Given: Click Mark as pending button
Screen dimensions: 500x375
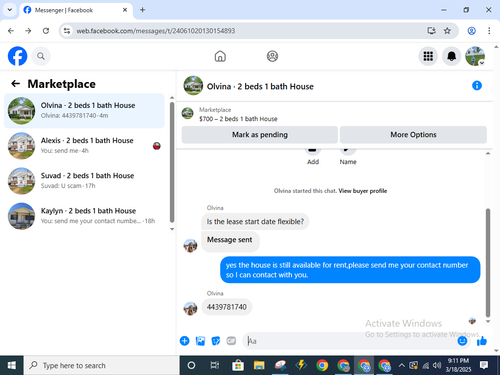Looking at the screenshot, I should click(x=260, y=135).
